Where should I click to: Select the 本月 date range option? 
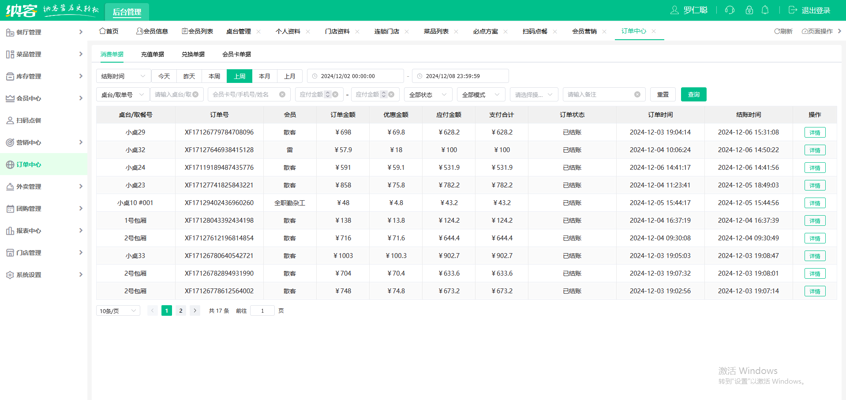click(264, 76)
